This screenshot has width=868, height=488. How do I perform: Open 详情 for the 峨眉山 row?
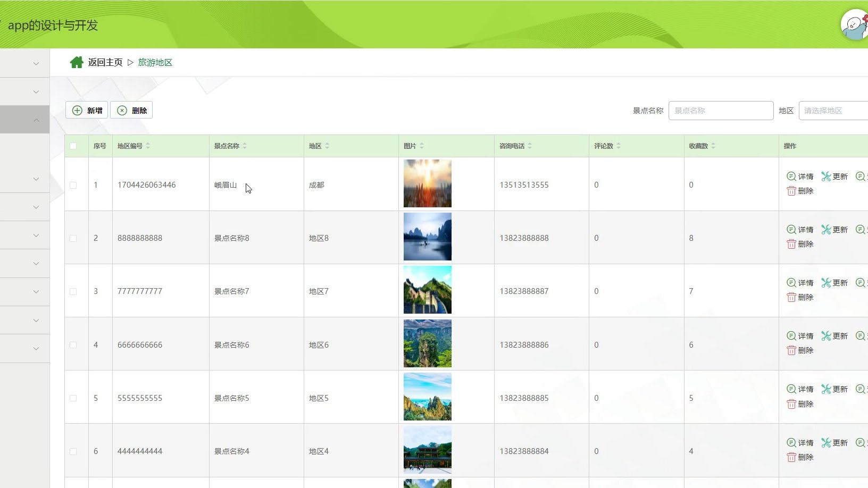[x=800, y=176]
